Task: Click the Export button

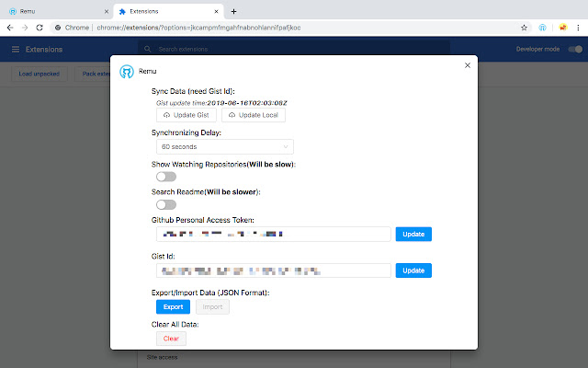Action: coord(174,306)
